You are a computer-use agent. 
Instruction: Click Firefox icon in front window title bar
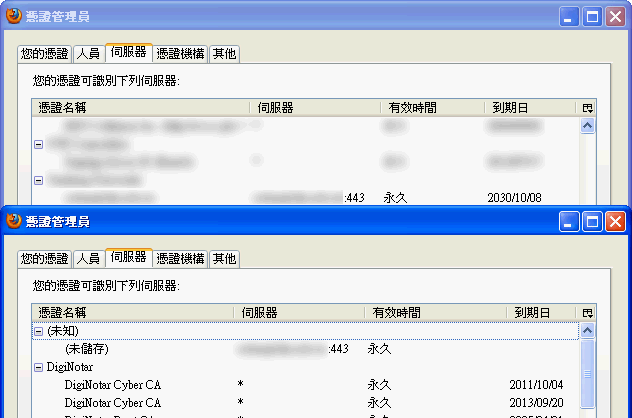[x=14, y=221]
